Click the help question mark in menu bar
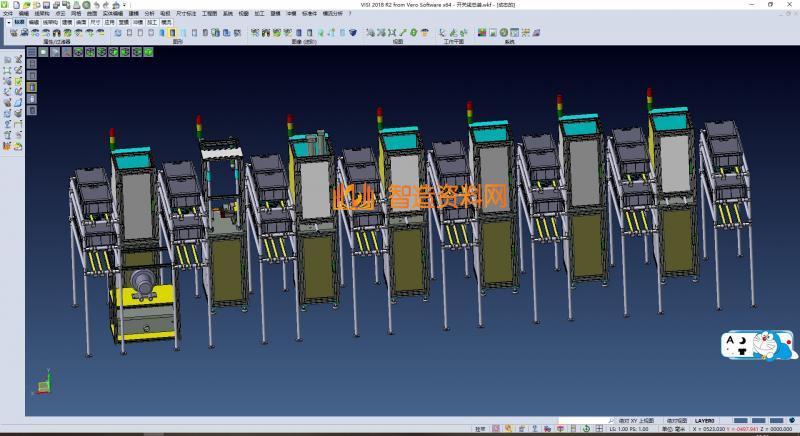 click(350, 13)
